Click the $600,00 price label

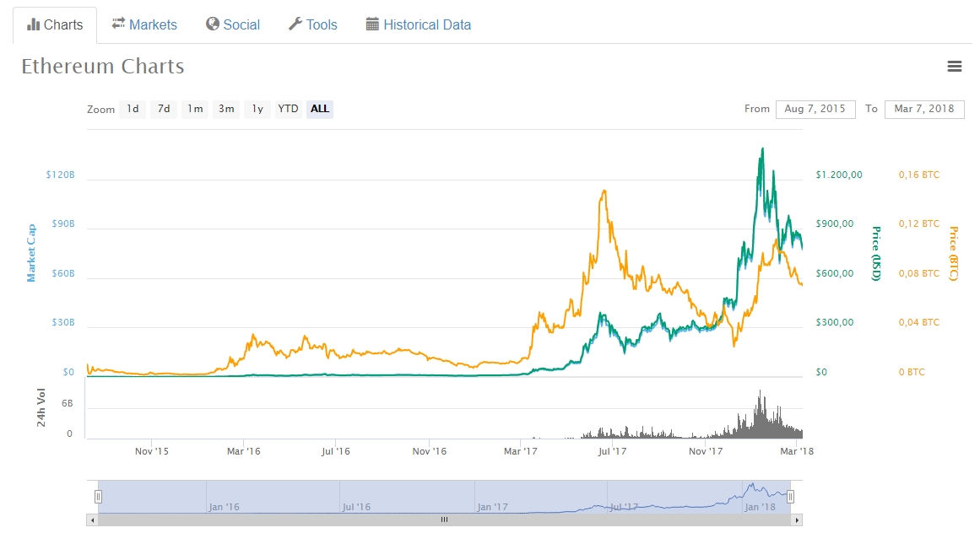(x=834, y=273)
